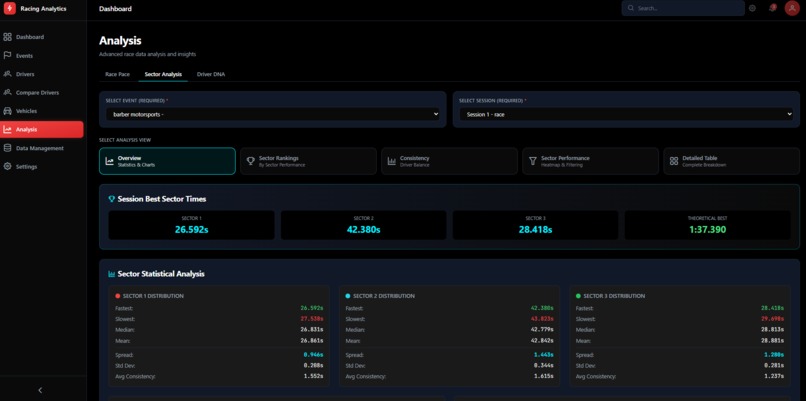Click the Analysis page heading
This screenshot has height=401, width=806.
[x=120, y=41]
